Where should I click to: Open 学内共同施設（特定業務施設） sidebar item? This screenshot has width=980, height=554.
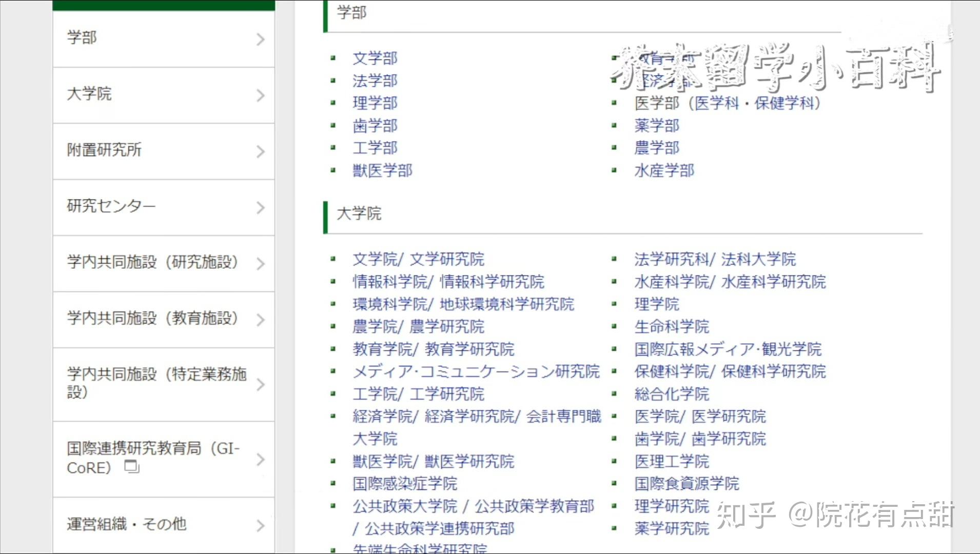(x=164, y=384)
